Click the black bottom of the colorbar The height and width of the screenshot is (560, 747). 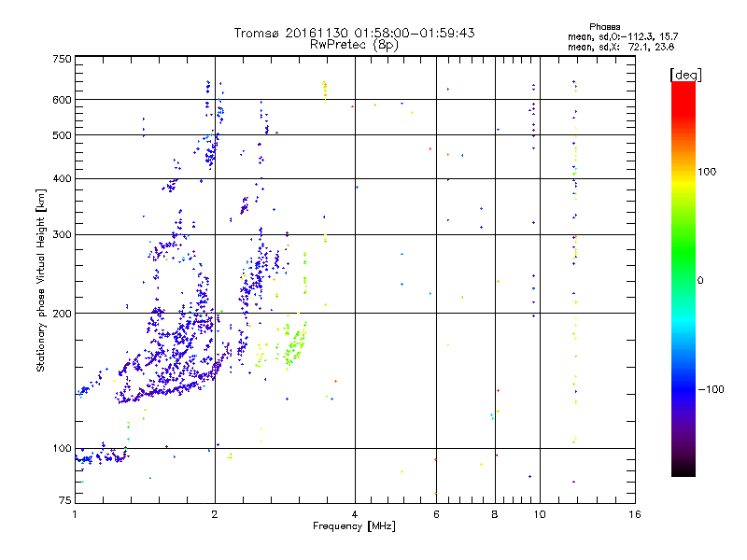coord(684,469)
